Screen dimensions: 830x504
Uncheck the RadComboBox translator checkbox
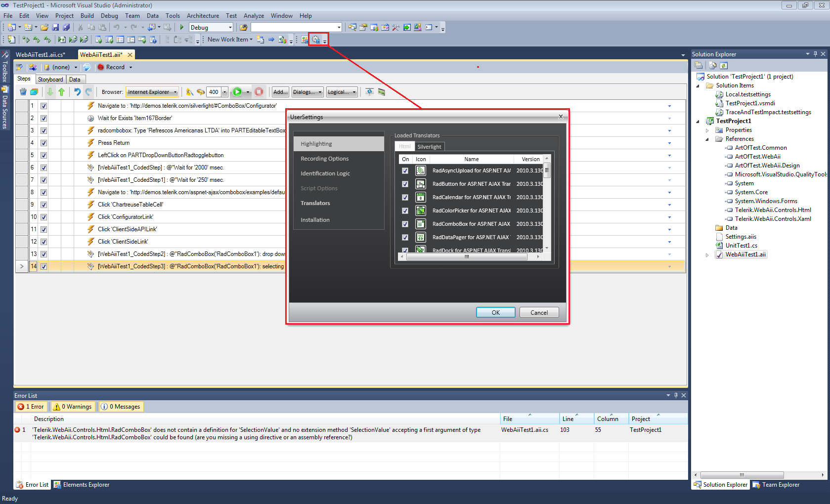click(405, 224)
